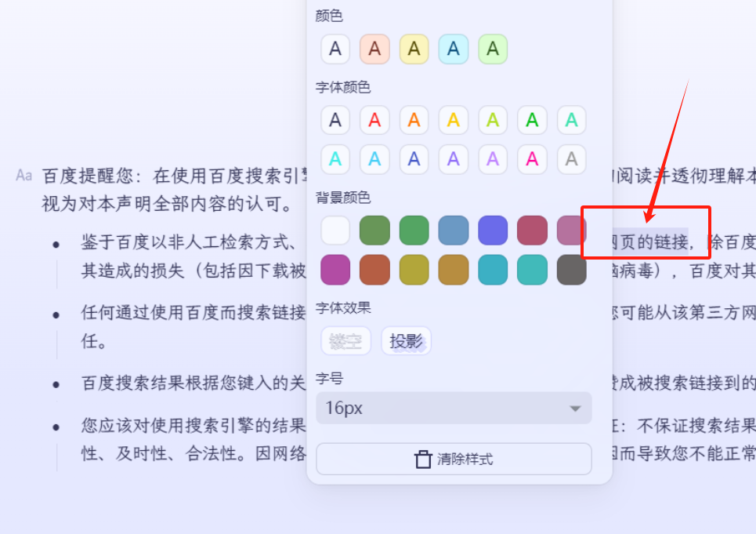
Task: Choose the bright green A font color
Action: 532,120
